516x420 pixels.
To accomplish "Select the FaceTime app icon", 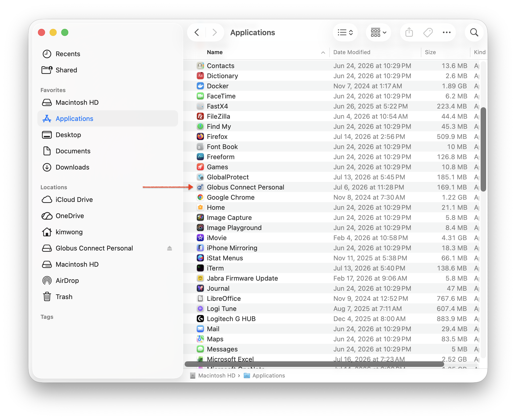I will [x=200, y=96].
